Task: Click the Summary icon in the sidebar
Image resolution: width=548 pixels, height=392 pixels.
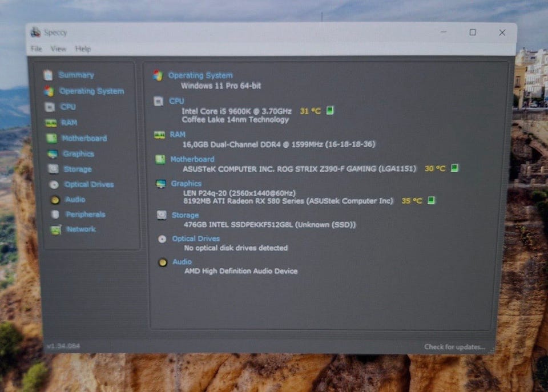Action: (x=48, y=75)
